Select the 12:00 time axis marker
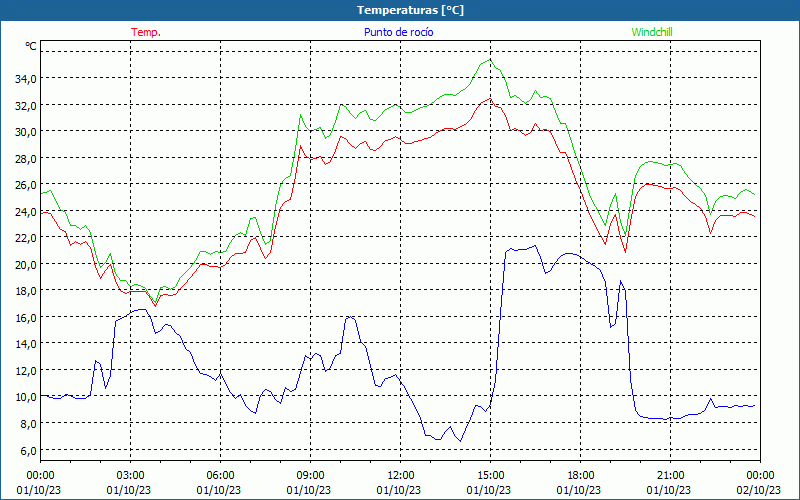 pos(401,475)
